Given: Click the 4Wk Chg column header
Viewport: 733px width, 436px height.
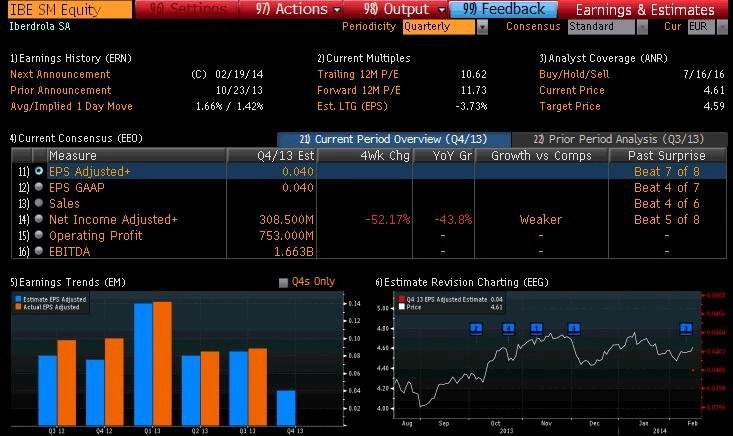Looking at the screenshot, I should [x=365, y=156].
